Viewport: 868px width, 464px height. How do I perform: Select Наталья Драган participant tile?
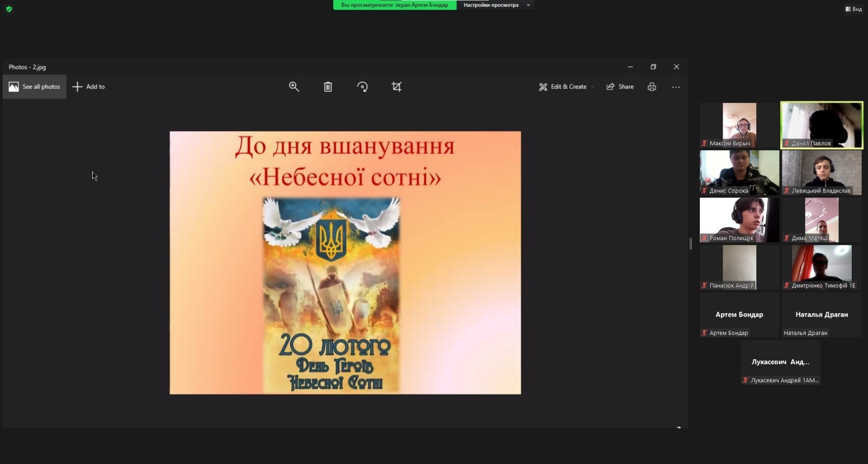click(822, 315)
